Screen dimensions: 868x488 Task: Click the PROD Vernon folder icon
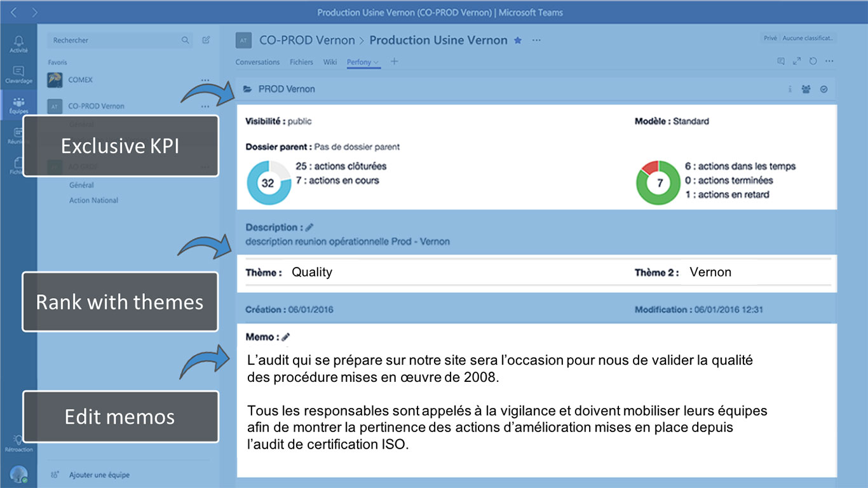click(x=247, y=89)
